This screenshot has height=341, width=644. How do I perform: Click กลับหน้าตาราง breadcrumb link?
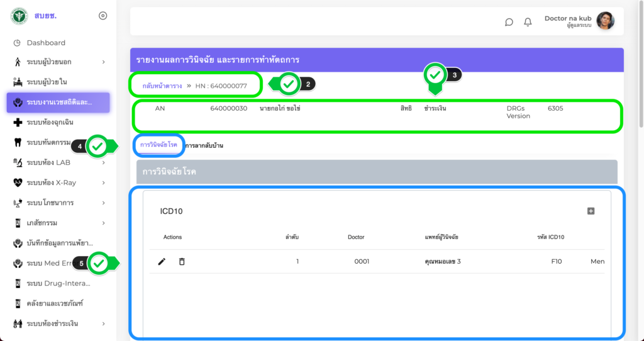coord(162,85)
